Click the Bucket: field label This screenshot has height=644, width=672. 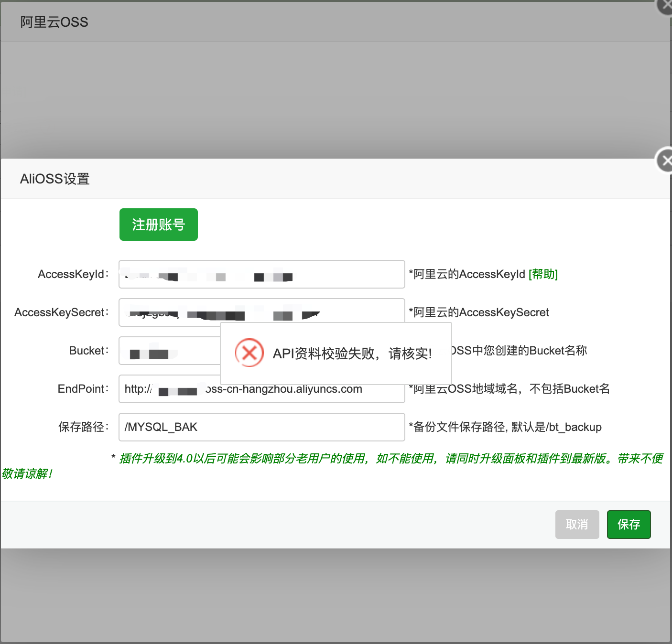(89, 351)
